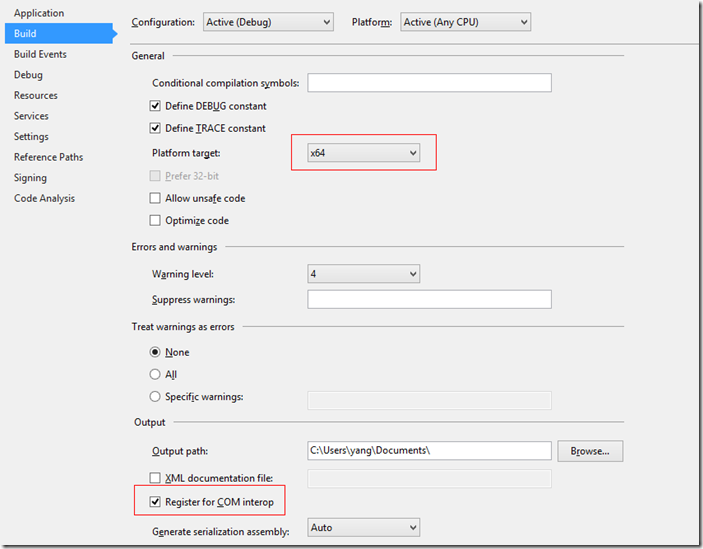The height and width of the screenshot is (549, 703).
Task: Click the Treat warnings as errors heading
Action: coord(183,327)
